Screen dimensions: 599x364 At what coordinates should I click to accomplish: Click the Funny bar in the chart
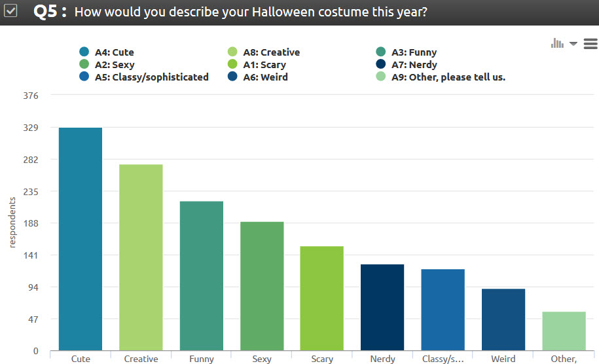click(x=202, y=276)
